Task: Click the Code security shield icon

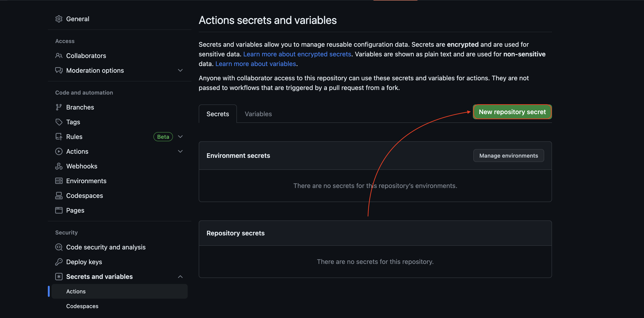Action: pyautogui.click(x=59, y=247)
